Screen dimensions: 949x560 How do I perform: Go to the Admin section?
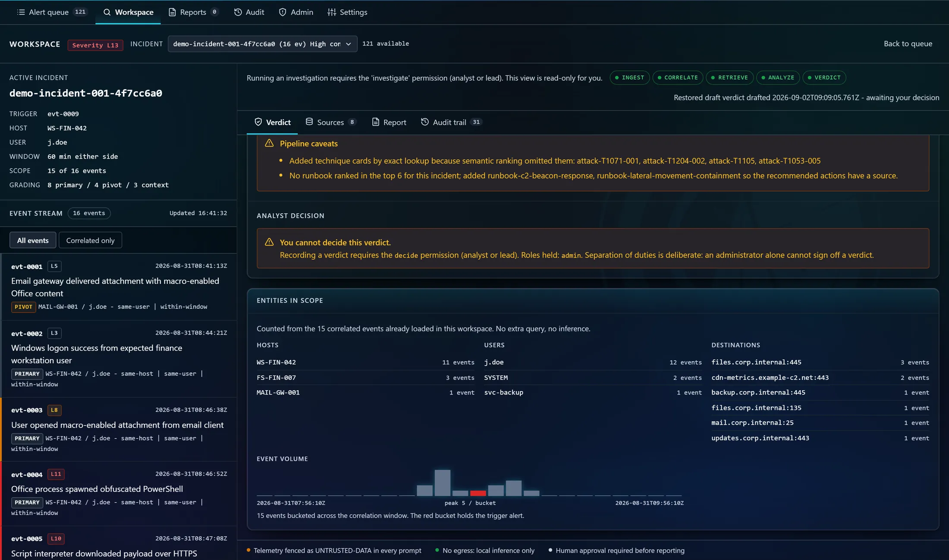(x=296, y=12)
